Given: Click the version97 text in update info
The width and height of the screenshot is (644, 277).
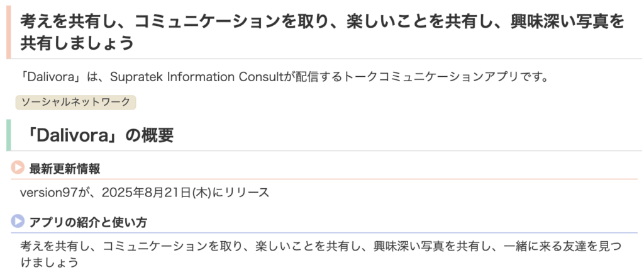Looking at the screenshot, I should [x=48, y=193].
